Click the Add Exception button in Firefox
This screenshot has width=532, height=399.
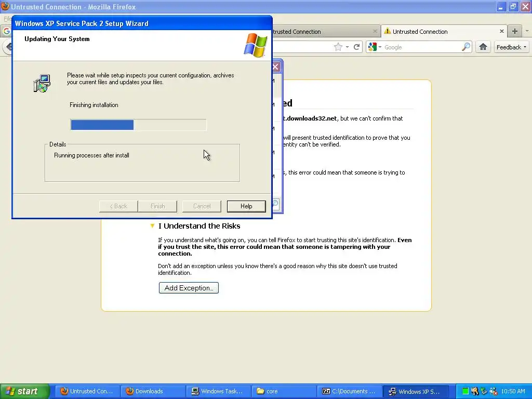pos(189,288)
